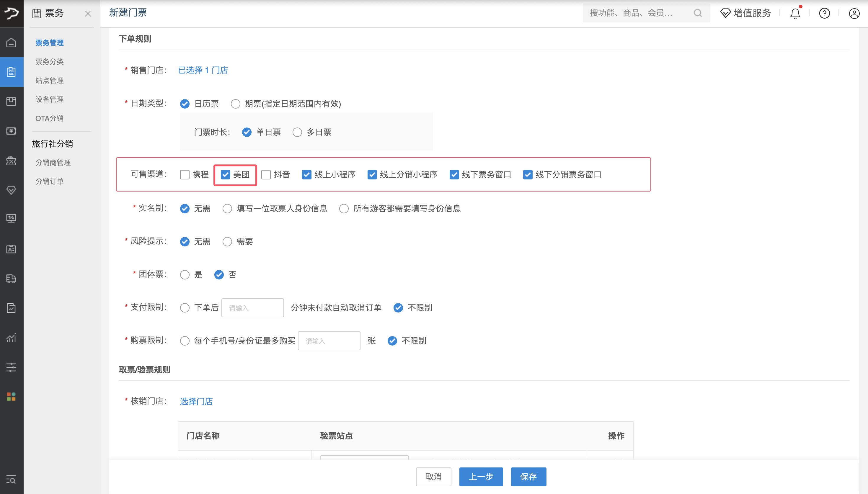Select the 多日票 radio option
Screen dimensions: 868x494
297,132
